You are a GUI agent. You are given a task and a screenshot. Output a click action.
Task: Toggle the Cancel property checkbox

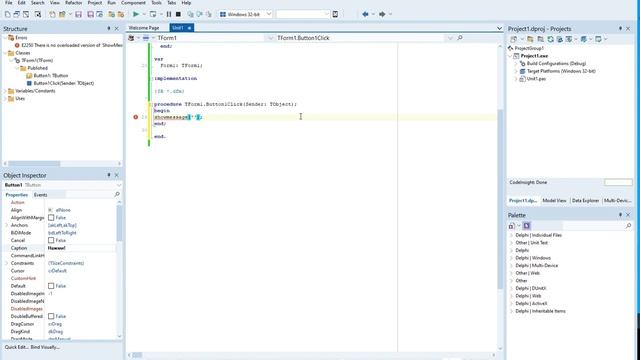pos(51,240)
